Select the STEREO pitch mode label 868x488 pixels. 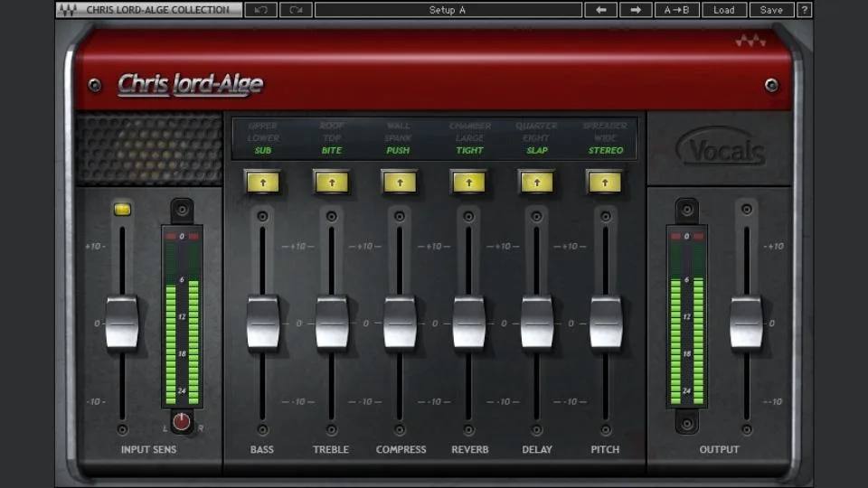(x=606, y=151)
